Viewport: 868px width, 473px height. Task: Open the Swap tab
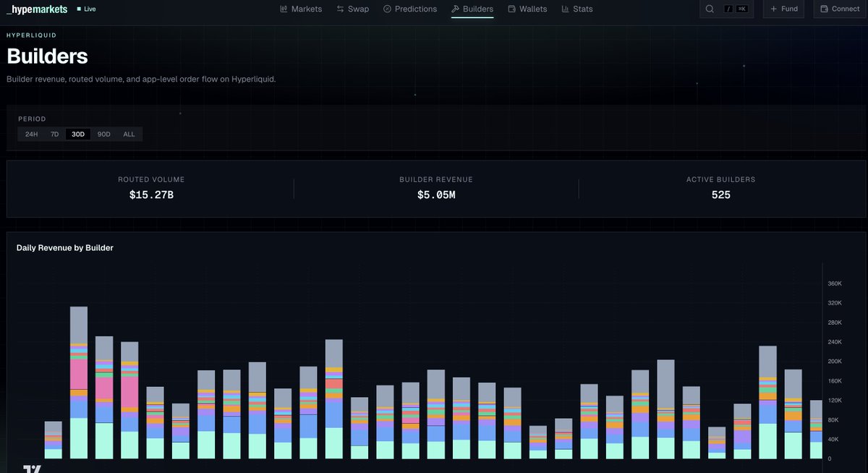coord(352,9)
